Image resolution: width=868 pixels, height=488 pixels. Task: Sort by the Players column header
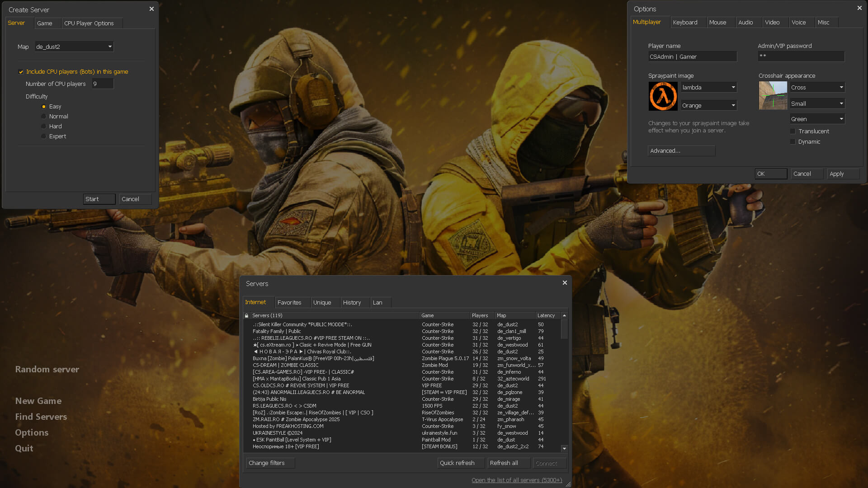482,315
